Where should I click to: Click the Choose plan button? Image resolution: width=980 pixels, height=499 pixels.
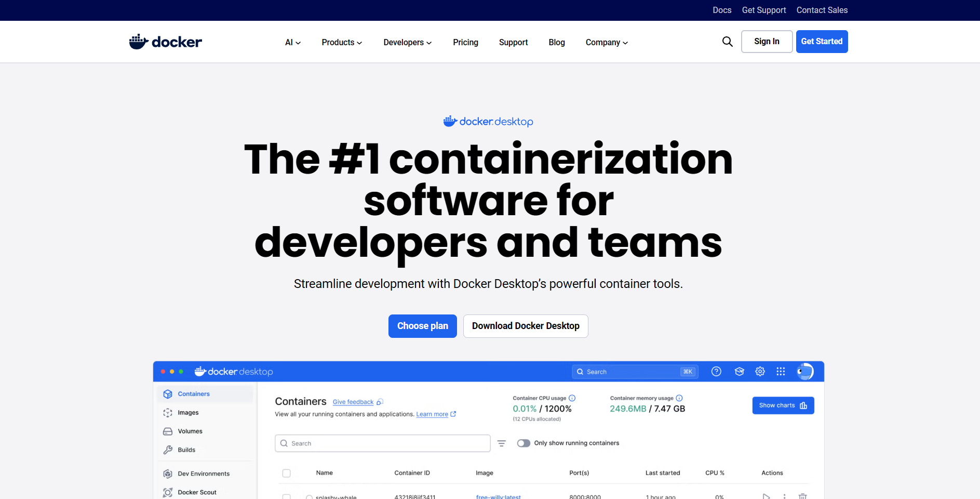423,326
